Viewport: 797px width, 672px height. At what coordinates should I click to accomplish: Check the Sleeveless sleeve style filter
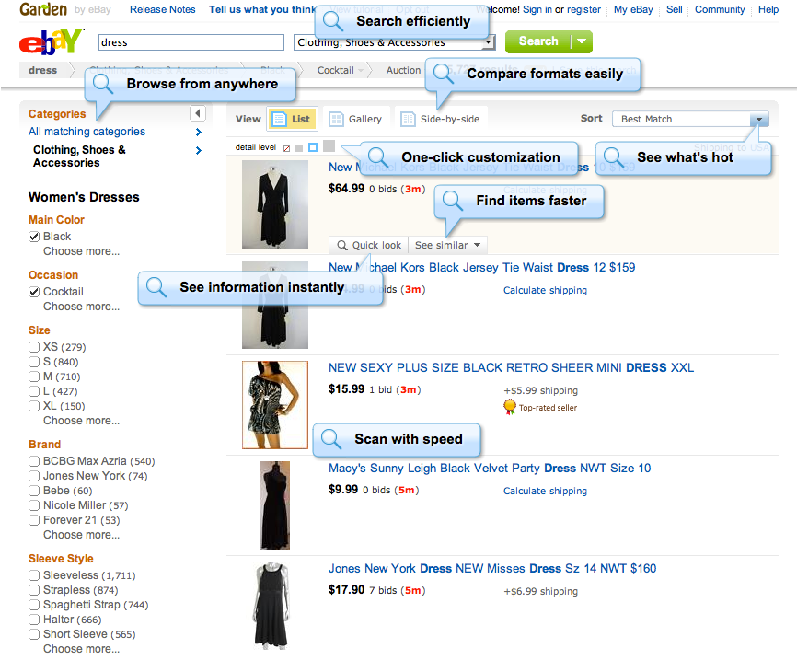pos(34,575)
